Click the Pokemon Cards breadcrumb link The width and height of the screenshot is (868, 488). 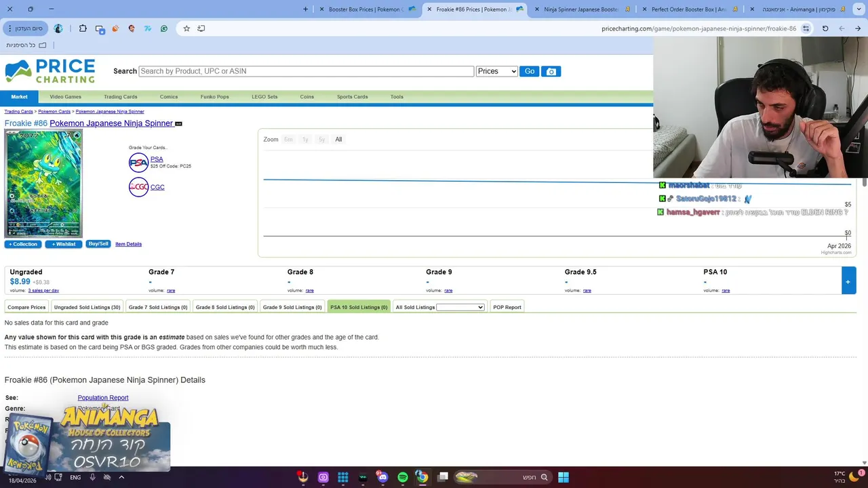(54, 111)
